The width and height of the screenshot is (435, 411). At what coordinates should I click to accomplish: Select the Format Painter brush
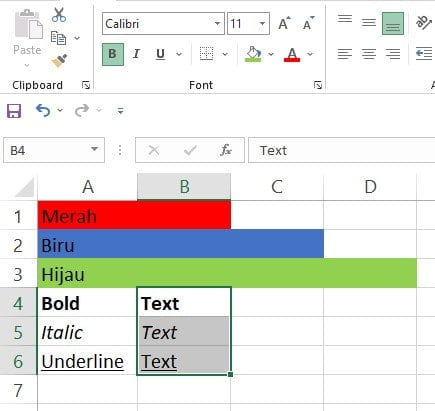tap(59, 60)
